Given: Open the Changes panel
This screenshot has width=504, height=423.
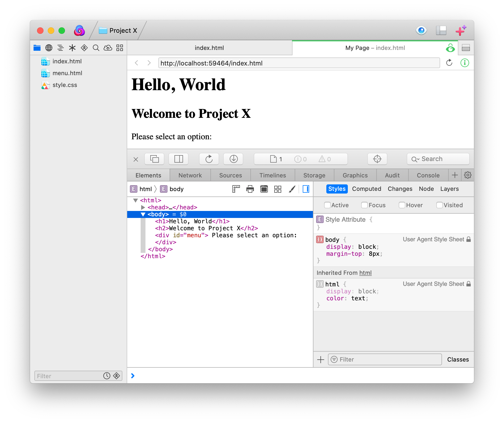Looking at the screenshot, I should pos(400,189).
